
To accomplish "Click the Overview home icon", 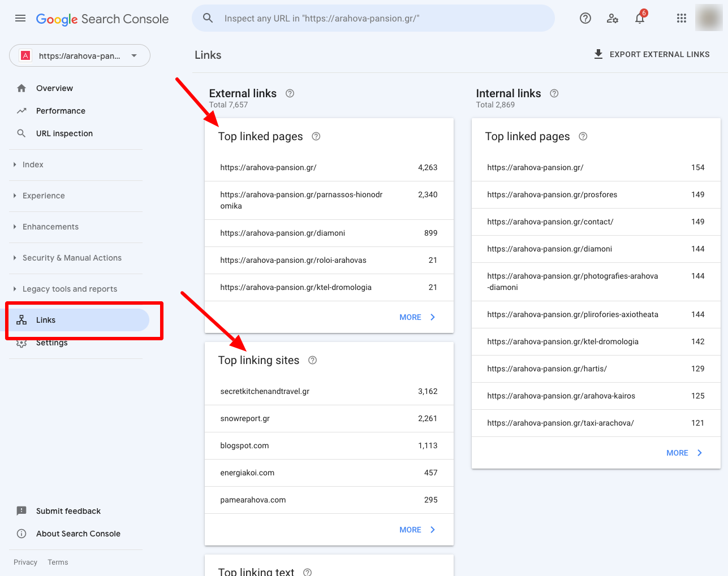I will (21, 88).
